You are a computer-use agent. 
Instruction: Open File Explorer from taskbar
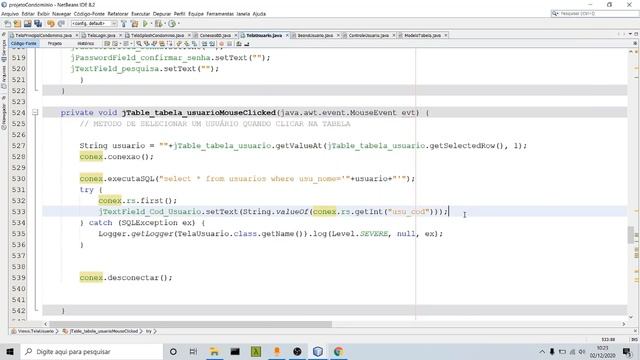pyautogui.click(x=214, y=351)
